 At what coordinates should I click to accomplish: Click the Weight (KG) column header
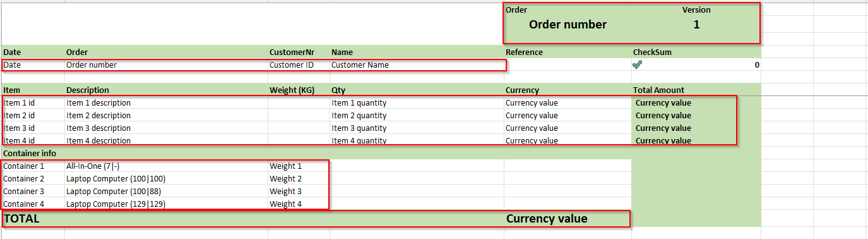click(x=299, y=90)
